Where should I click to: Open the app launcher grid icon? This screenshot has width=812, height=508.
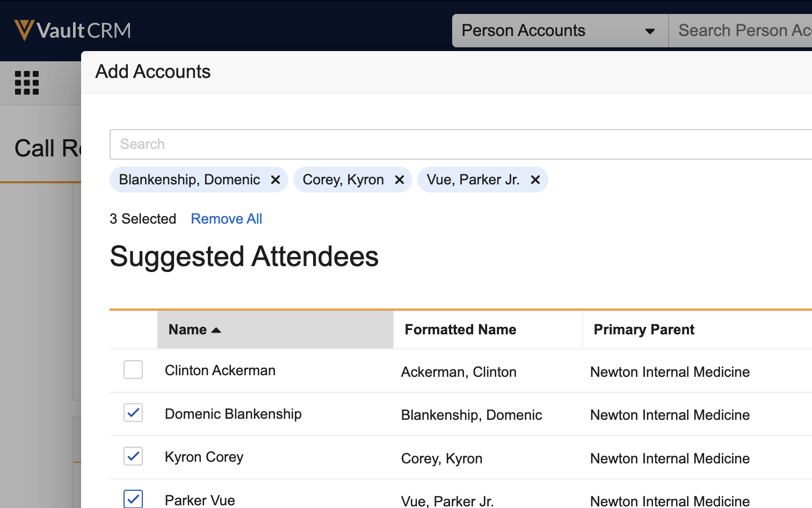click(27, 83)
